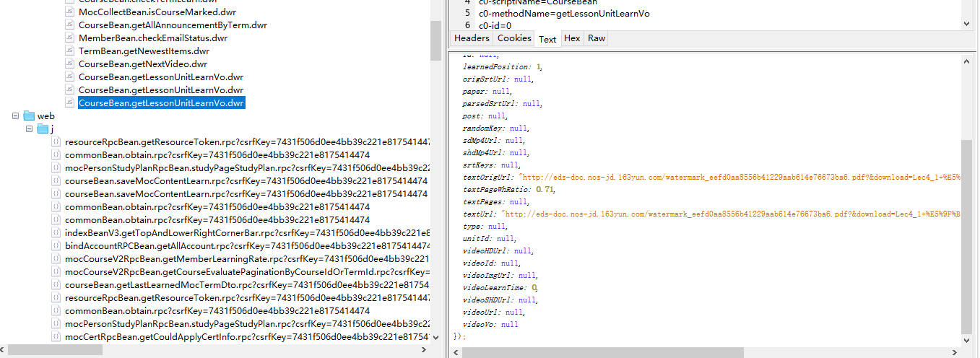The width and height of the screenshot is (980, 358).
Task: Click the 'origSrtUrl: null' line
Action: coord(499,79)
